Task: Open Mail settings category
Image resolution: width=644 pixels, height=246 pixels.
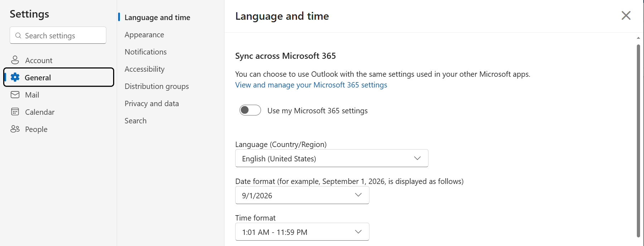Action: point(59,95)
